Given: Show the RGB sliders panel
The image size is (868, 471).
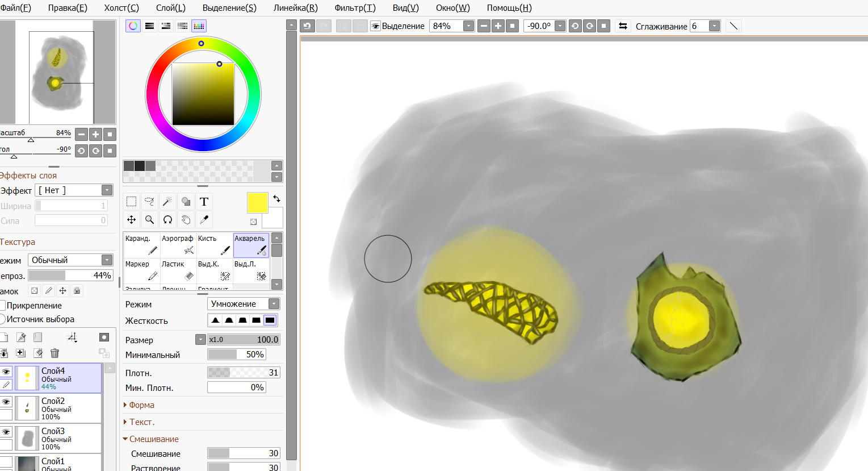Looking at the screenshot, I should click(149, 26).
